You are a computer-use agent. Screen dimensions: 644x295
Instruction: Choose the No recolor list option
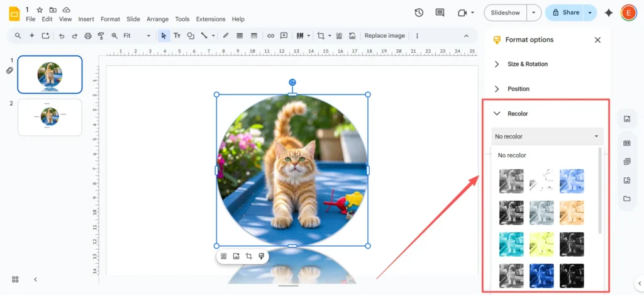tap(511, 155)
